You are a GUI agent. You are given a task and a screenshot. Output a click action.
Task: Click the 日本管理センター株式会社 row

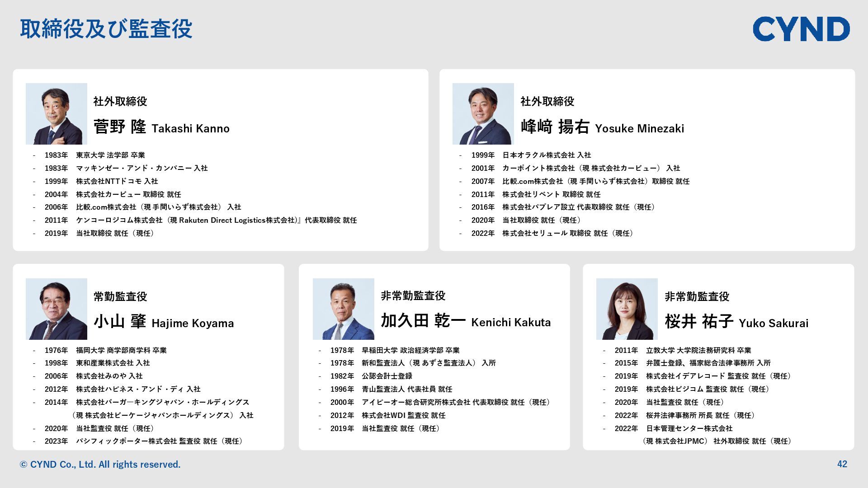pyautogui.click(x=668, y=428)
